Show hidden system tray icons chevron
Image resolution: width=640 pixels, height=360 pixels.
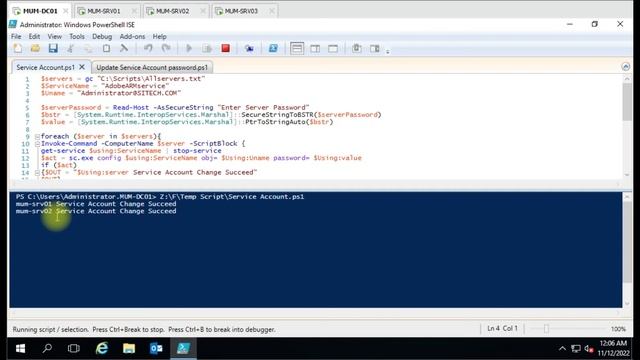(562, 348)
